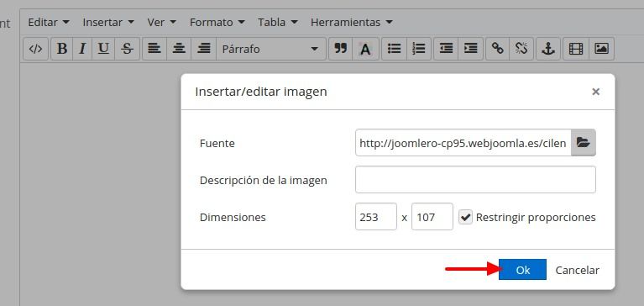Open the Tabla menu

pos(278,22)
